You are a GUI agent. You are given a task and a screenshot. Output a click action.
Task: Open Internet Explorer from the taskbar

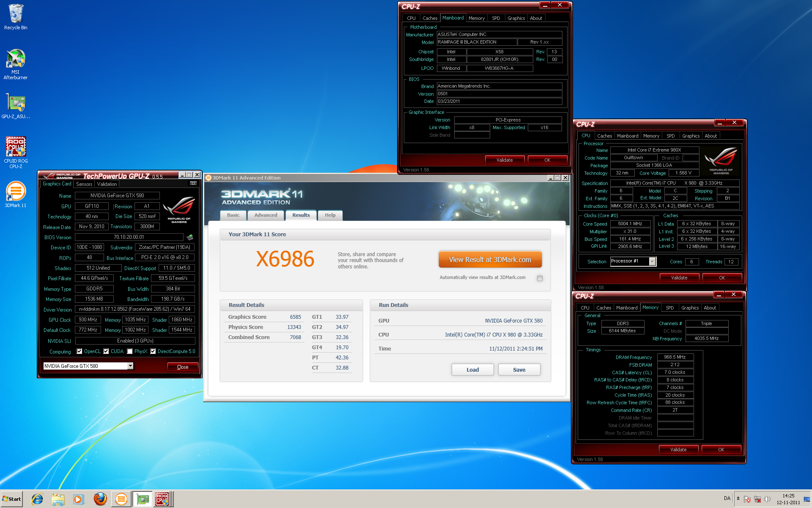(37, 499)
